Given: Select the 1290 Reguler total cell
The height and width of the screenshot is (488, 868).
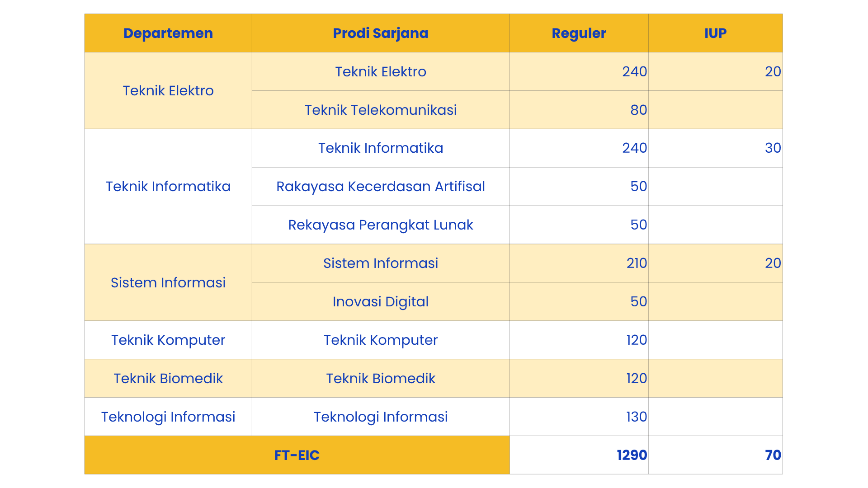Looking at the screenshot, I should [x=632, y=455].
